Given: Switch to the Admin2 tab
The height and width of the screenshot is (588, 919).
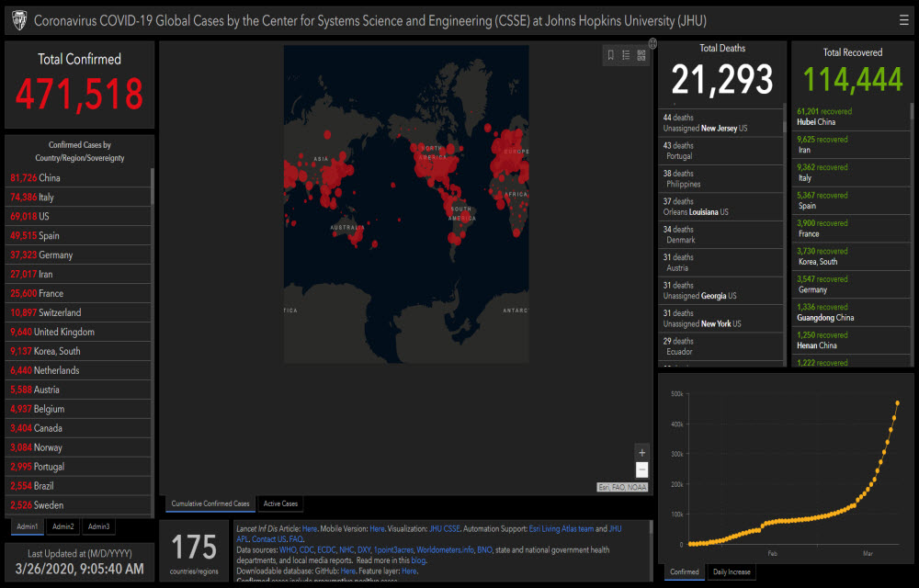Looking at the screenshot, I should pos(62,526).
